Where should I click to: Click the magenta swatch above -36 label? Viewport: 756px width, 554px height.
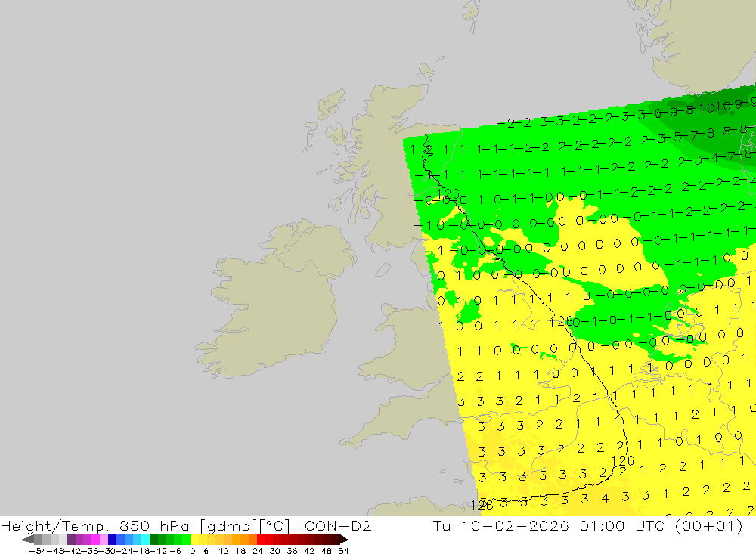pyautogui.click(x=95, y=539)
